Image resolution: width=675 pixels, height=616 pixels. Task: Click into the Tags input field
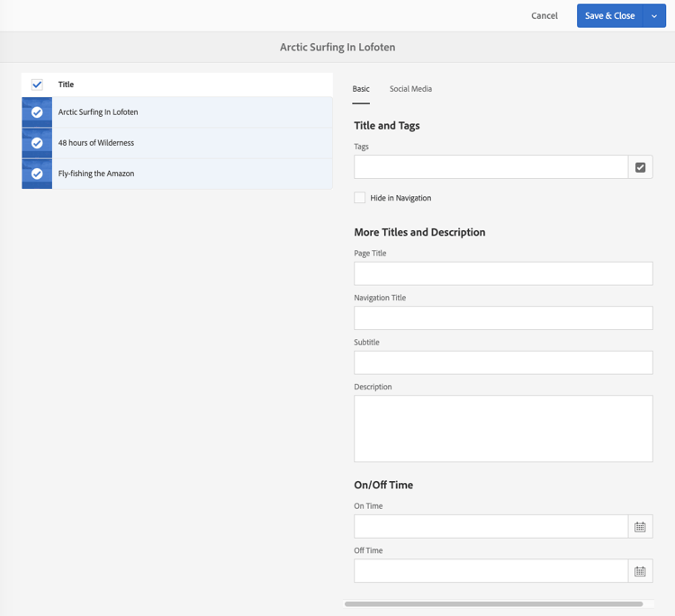click(x=490, y=167)
